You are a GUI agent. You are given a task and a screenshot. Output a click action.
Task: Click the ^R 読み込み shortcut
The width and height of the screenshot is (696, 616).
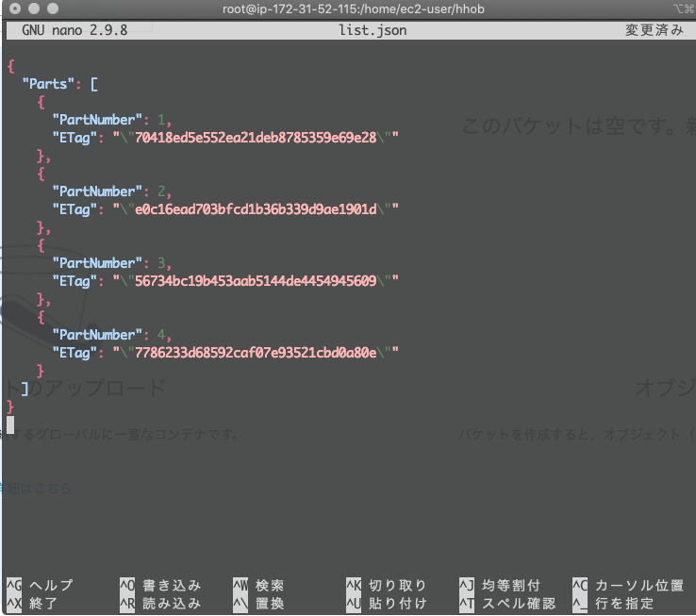[160, 603]
